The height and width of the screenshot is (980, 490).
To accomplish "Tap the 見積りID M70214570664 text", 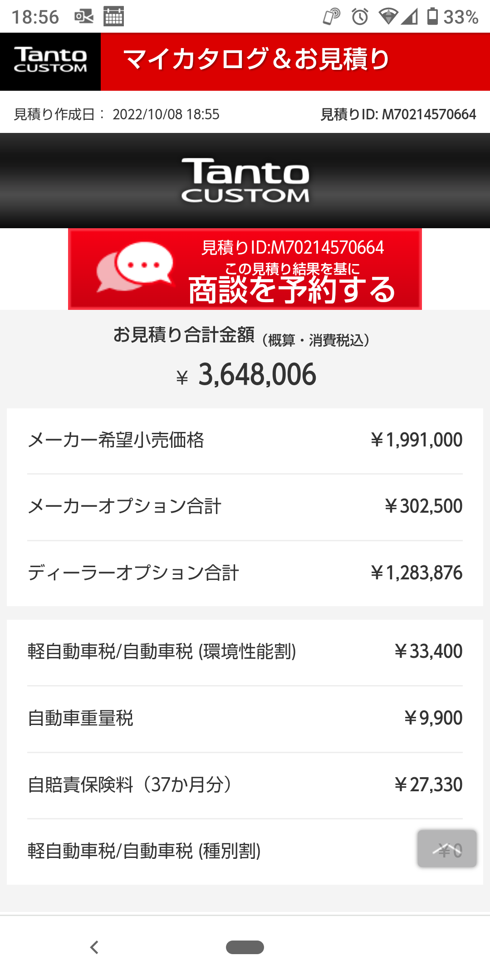I will coord(398,114).
